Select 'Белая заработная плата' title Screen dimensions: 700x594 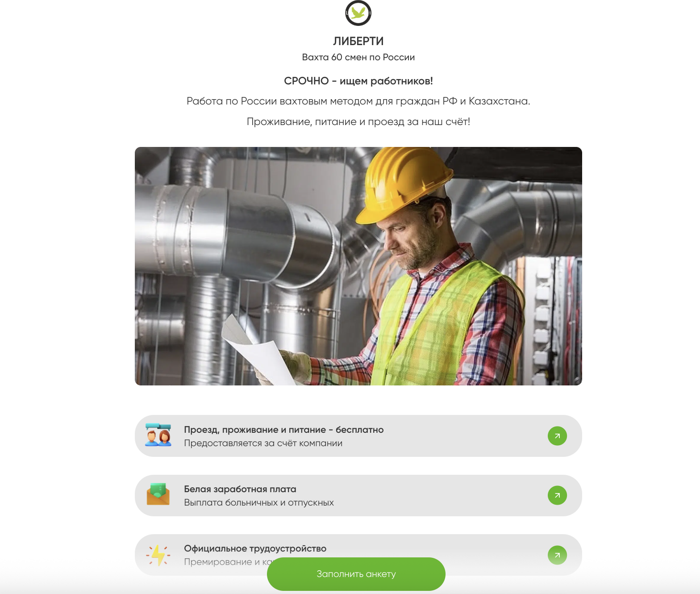240,489
